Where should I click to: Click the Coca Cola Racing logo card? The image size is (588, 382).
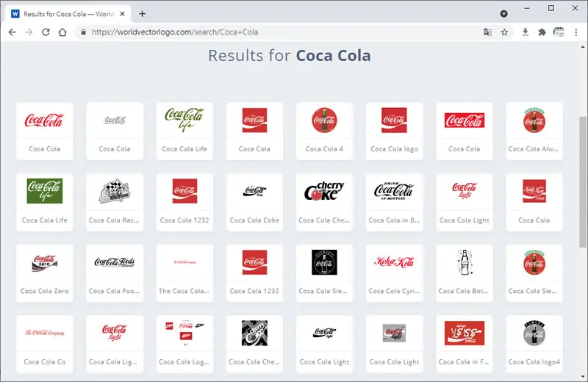[x=115, y=203]
